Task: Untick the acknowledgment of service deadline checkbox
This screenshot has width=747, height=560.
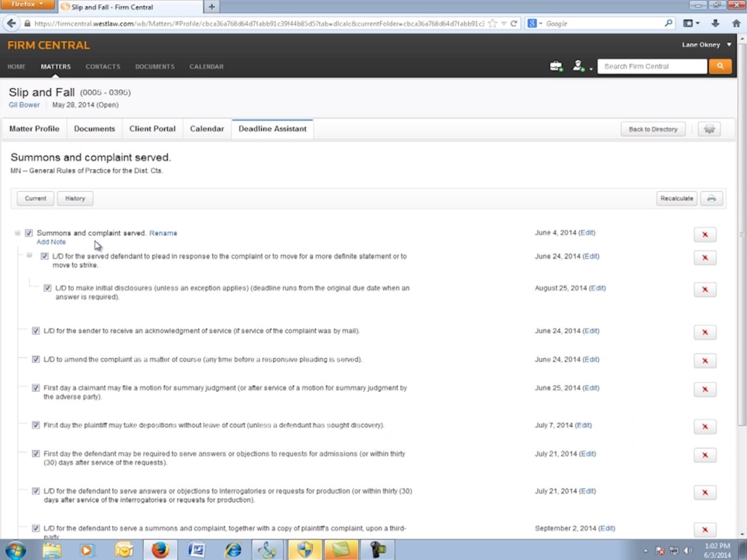Action: coord(36,331)
